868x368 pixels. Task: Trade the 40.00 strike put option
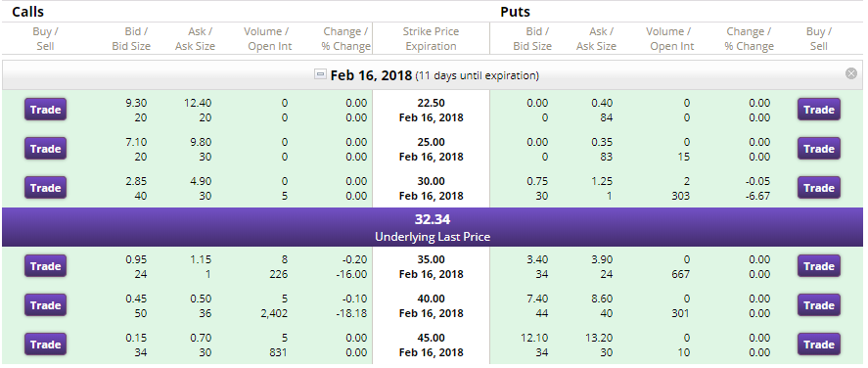pyautogui.click(x=819, y=305)
